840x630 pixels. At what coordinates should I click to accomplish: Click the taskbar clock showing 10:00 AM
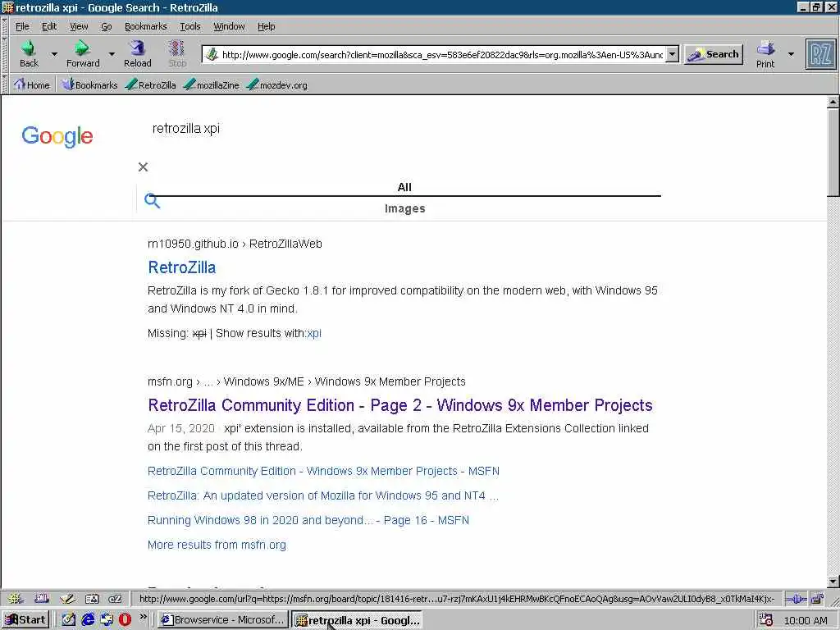[x=806, y=620]
